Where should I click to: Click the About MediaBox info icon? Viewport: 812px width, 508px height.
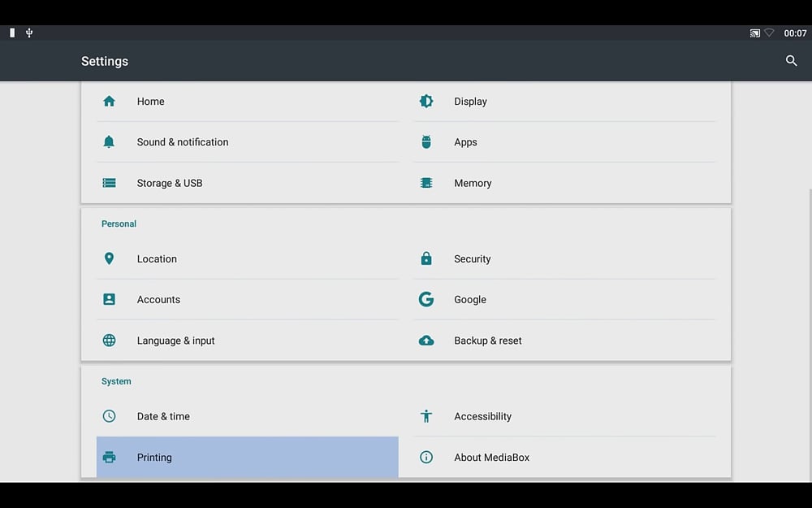click(x=426, y=457)
